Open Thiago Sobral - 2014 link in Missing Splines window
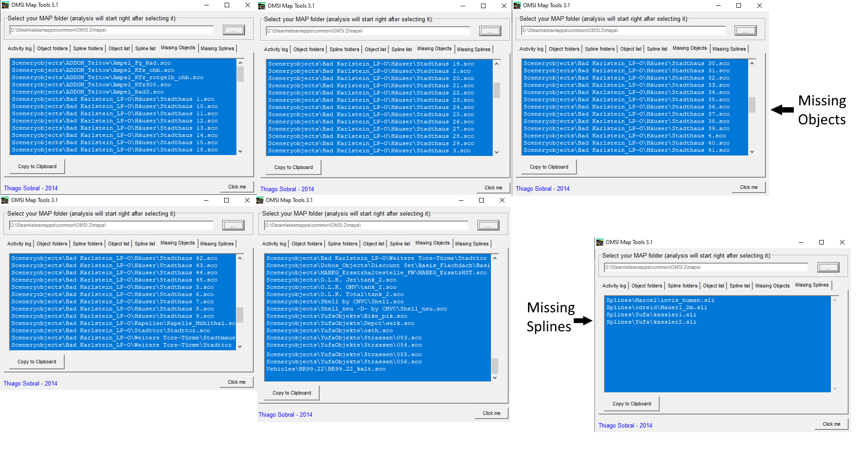 click(x=625, y=425)
